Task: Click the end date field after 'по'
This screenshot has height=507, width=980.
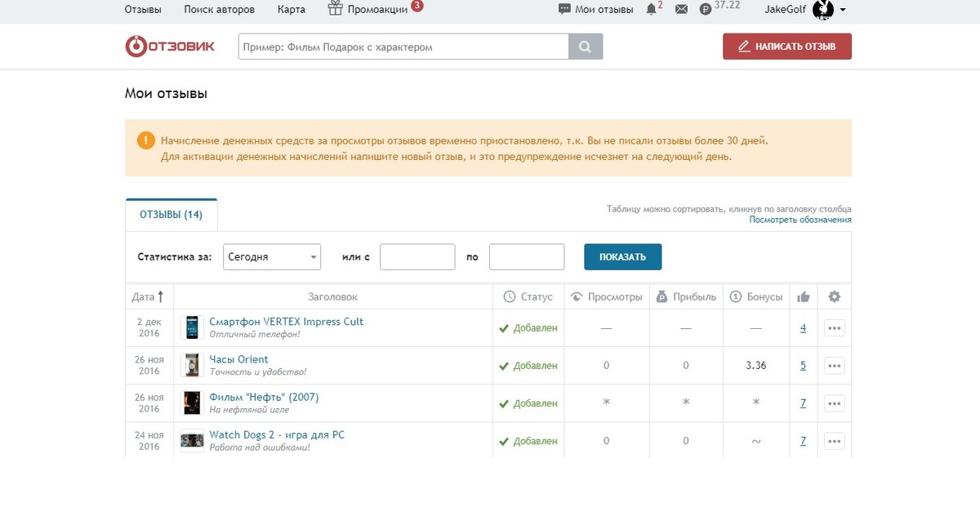Action: tap(527, 256)
